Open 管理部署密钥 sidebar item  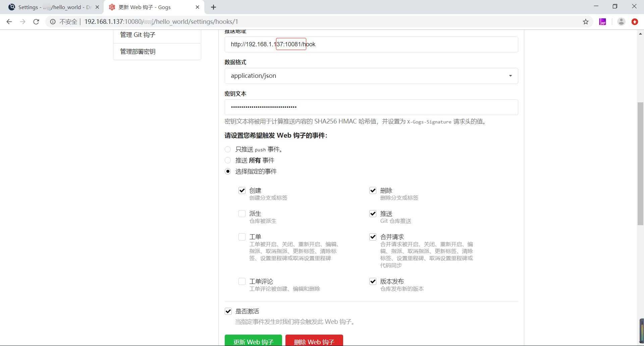point(157,52)
